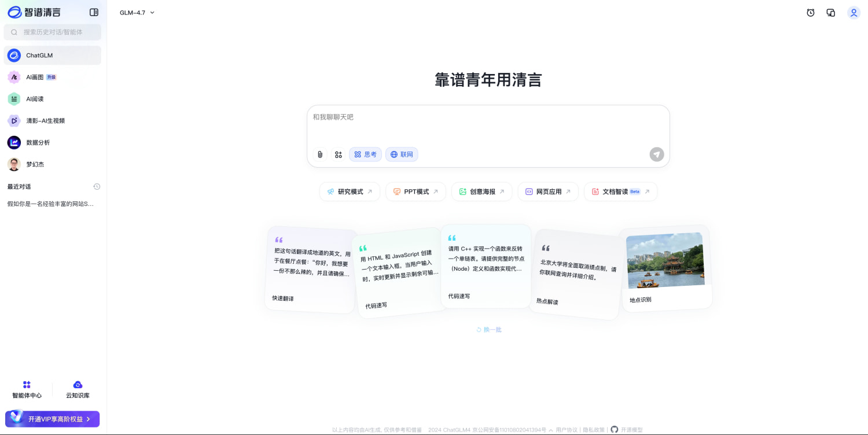The image size is (868, 435).
Task: Click the 智谱清言 logo
Action: (34, 12)
